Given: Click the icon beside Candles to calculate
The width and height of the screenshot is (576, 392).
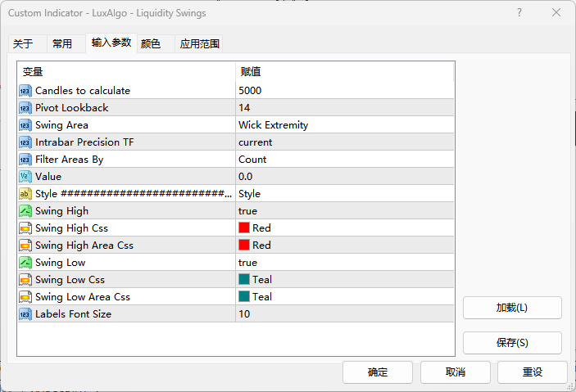Looking at the screenshot, I should pos(25,91).
